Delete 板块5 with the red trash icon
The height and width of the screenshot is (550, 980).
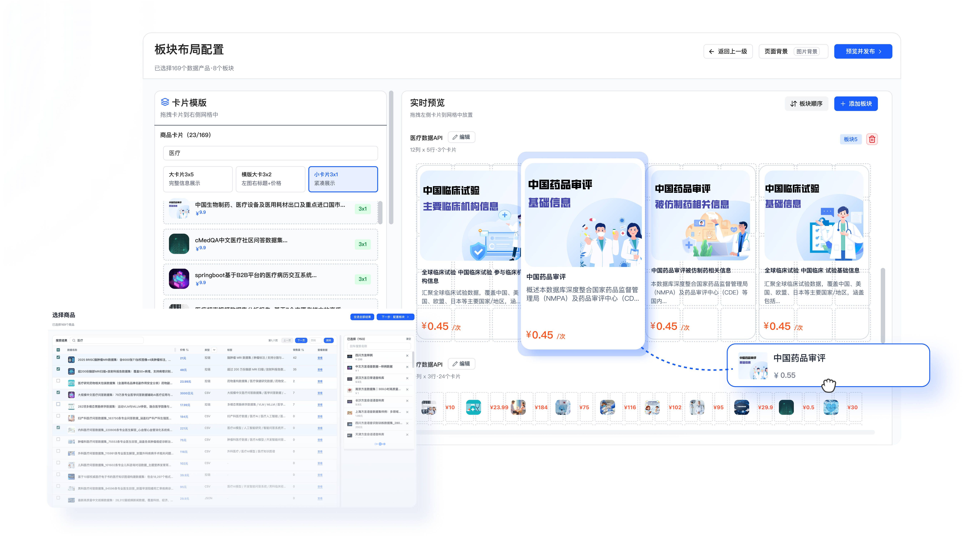[872, 139]
